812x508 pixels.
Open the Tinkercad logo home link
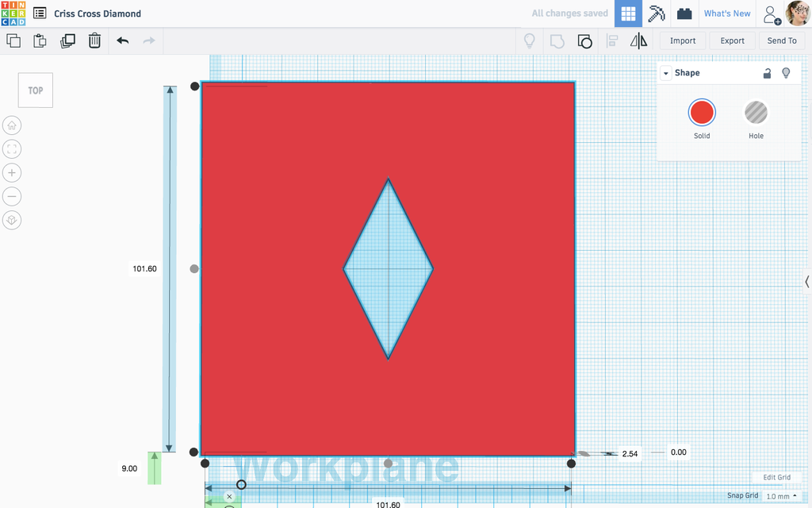click(x=13, y=13)
